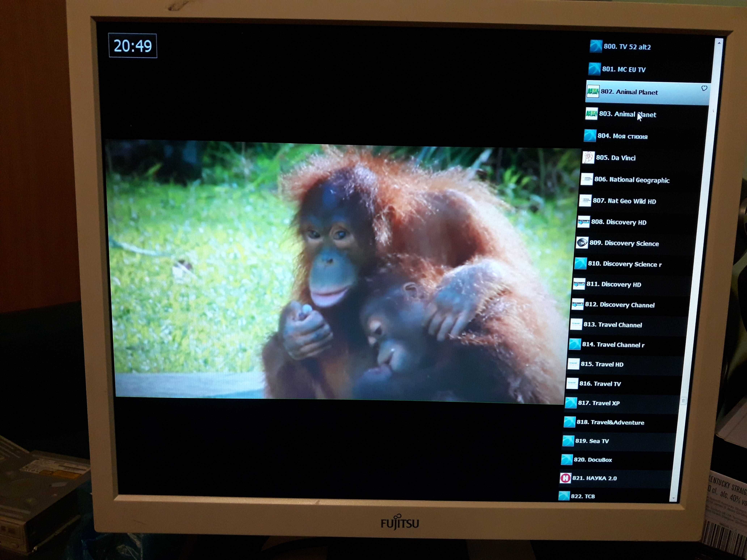Click the 814. Travel Channel r icon
The image size is (747, 560).
coord(575,344)
